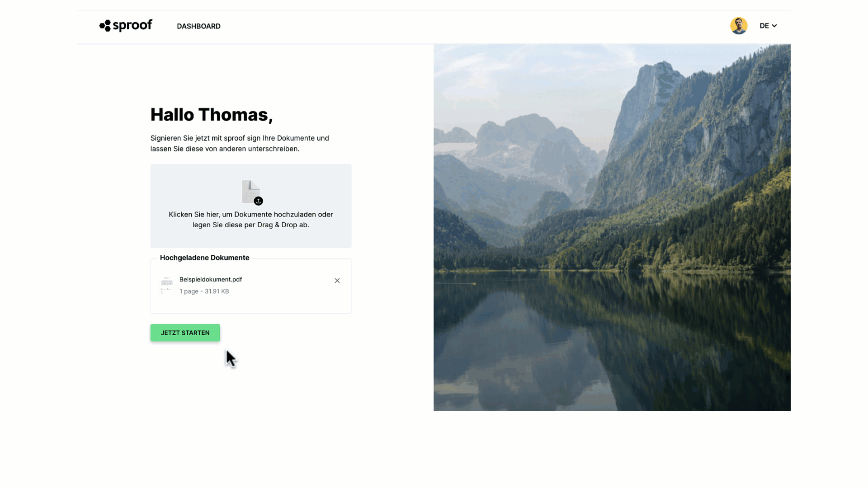Open the user profile avatar
Image resolution: width=868 pixels, height=488 pixels.
pos(739,26)
